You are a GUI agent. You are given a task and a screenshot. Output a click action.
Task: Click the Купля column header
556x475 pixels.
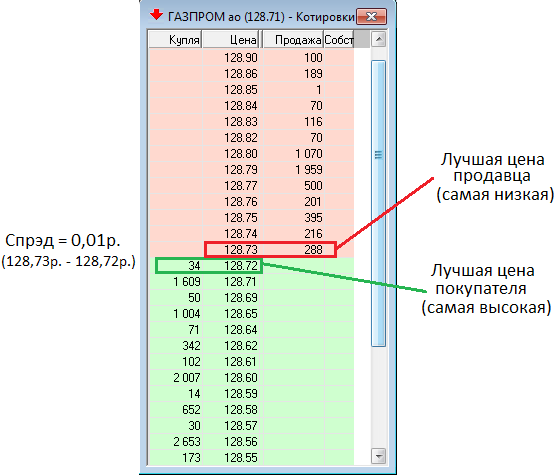[176, 40]
